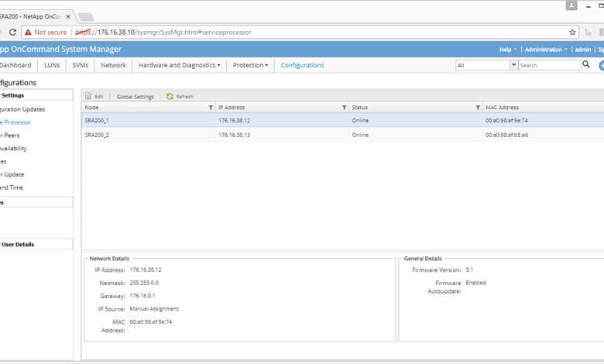Click Online status of SRA200_2
The image size is (604, 364).
360,135
